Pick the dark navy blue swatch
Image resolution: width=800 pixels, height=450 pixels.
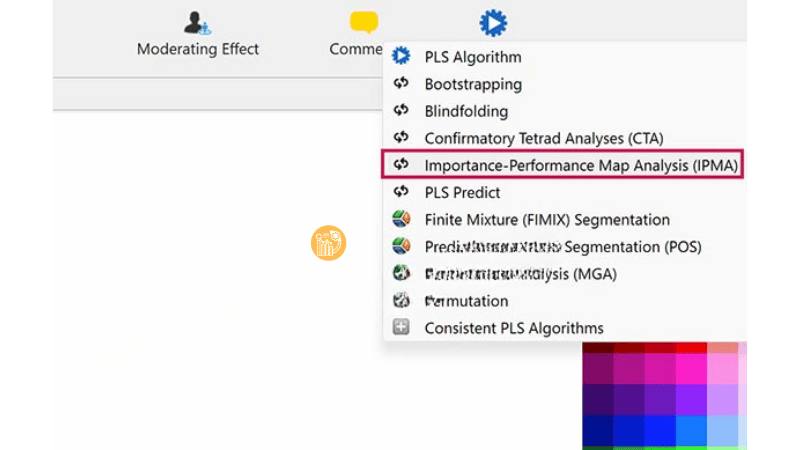(x=597, y=430)
